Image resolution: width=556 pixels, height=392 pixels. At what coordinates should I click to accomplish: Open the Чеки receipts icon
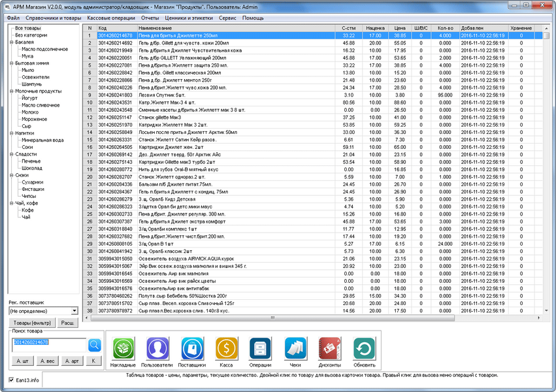(x=295, y=348)
